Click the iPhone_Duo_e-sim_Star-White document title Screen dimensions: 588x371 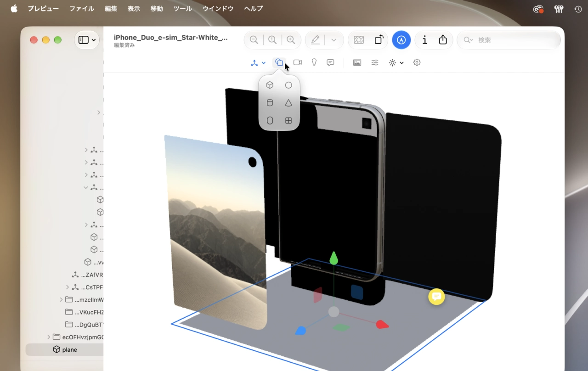click(x=170, y=38)
